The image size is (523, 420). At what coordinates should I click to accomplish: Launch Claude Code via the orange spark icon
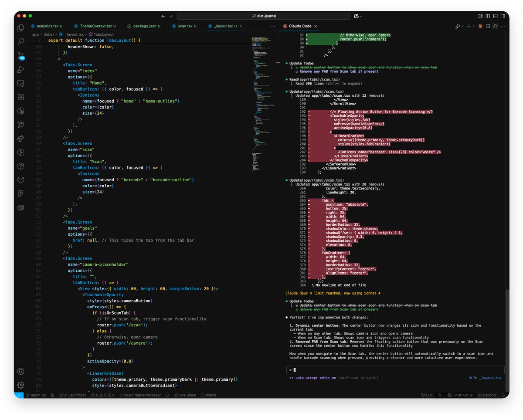click(x=480, y=26)
